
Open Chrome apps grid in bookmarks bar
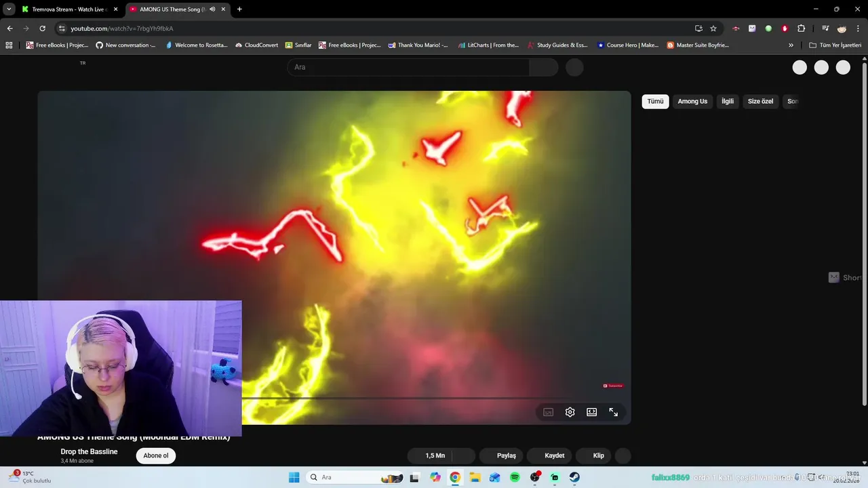point(9,45)
